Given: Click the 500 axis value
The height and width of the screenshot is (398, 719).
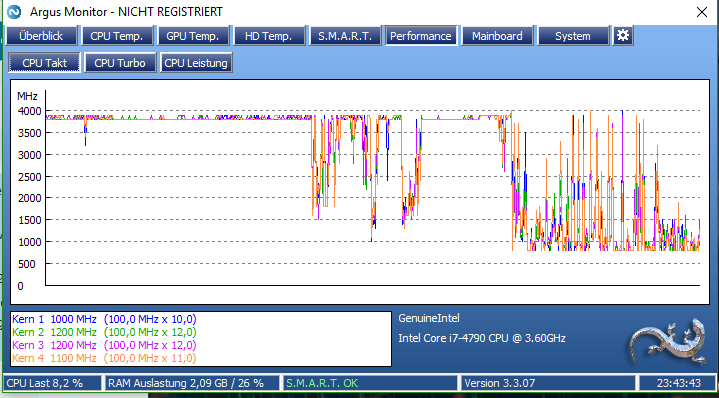Looking at the screenshot, I should point(26,264).
